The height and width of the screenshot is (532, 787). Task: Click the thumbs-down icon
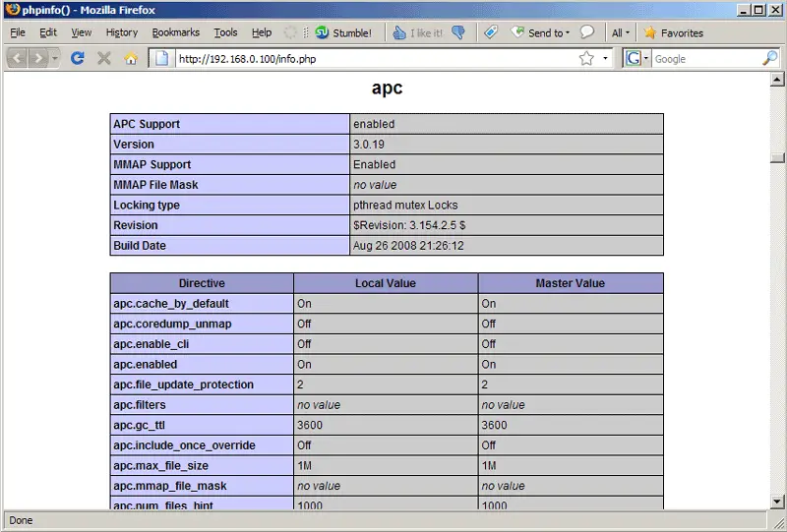458,32
